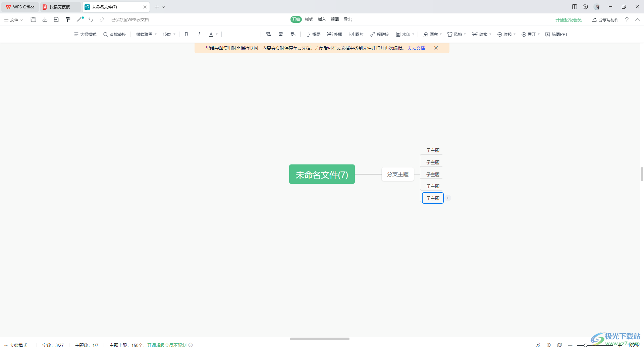Click 开通超级会员 link at top right
The height and width of the screenshot is (349, 644).
[x=569, y=20]
